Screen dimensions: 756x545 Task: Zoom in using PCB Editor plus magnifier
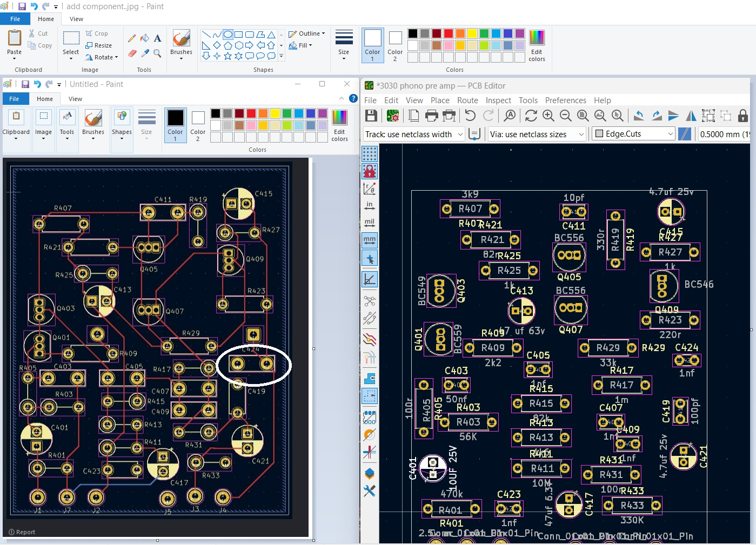[548, 116]
